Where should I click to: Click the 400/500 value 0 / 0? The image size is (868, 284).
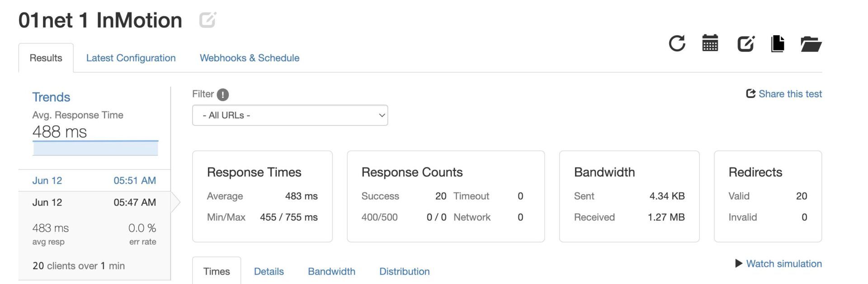pos(436,217)
